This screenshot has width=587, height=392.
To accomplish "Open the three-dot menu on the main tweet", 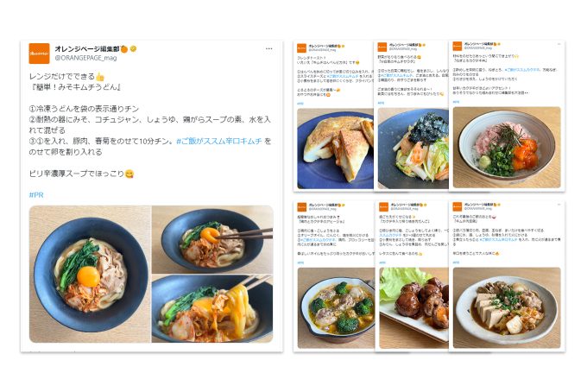I will [268, 48].
